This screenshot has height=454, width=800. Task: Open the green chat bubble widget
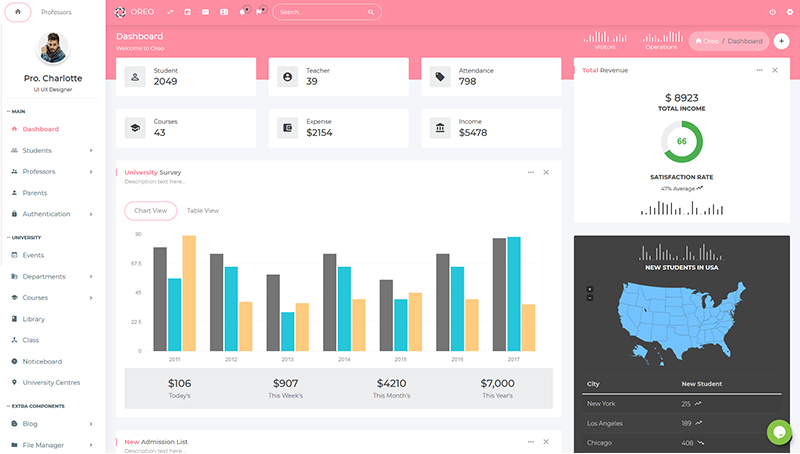[x=779, y=432]
